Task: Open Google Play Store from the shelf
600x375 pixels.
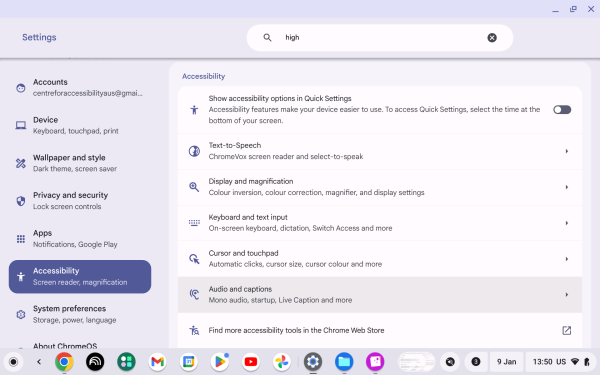Action: (220, 362)
